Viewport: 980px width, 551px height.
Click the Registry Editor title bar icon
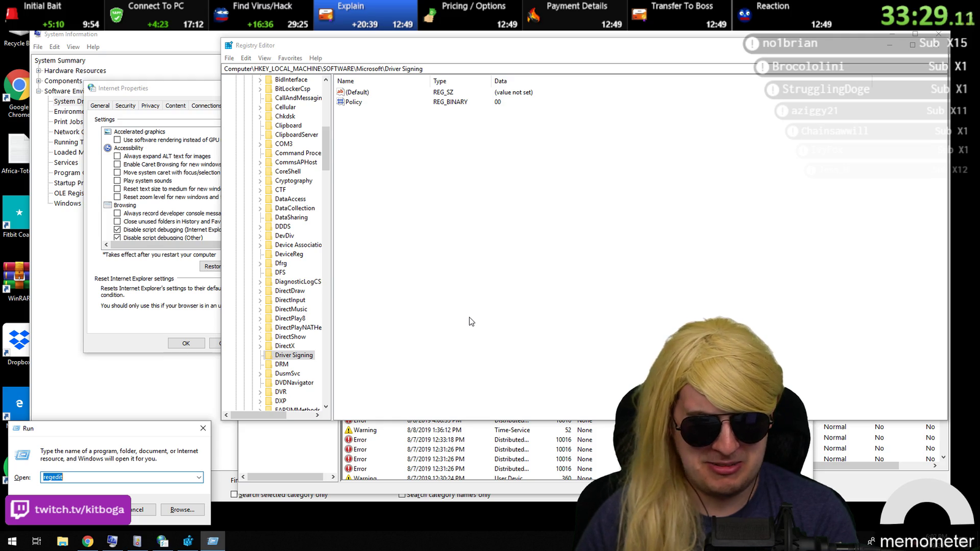point(229,45)
